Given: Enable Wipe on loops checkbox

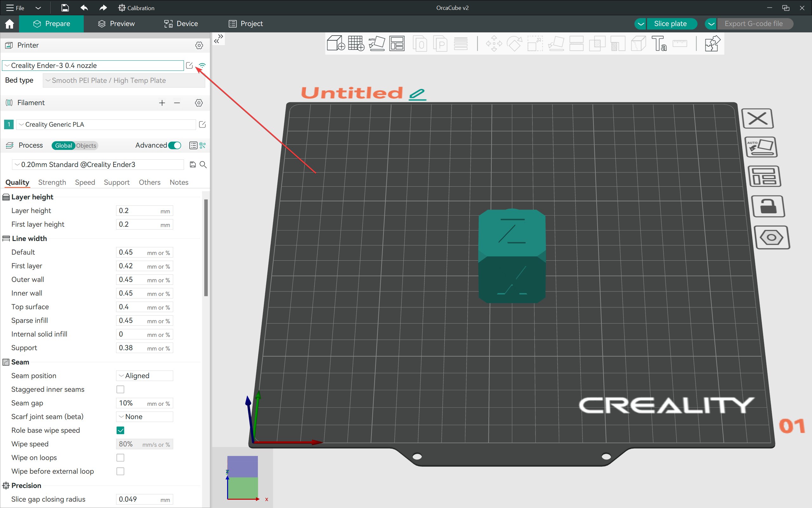Looking at the screenshot, I should tap(121, 458).
